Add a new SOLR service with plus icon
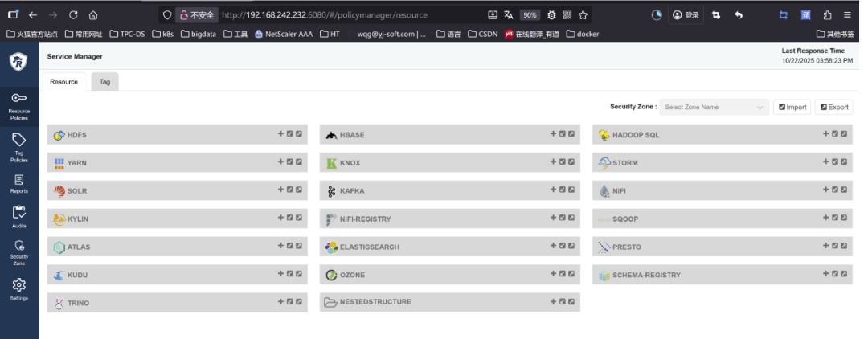The image size is (868, 339). tap(280, 190)
